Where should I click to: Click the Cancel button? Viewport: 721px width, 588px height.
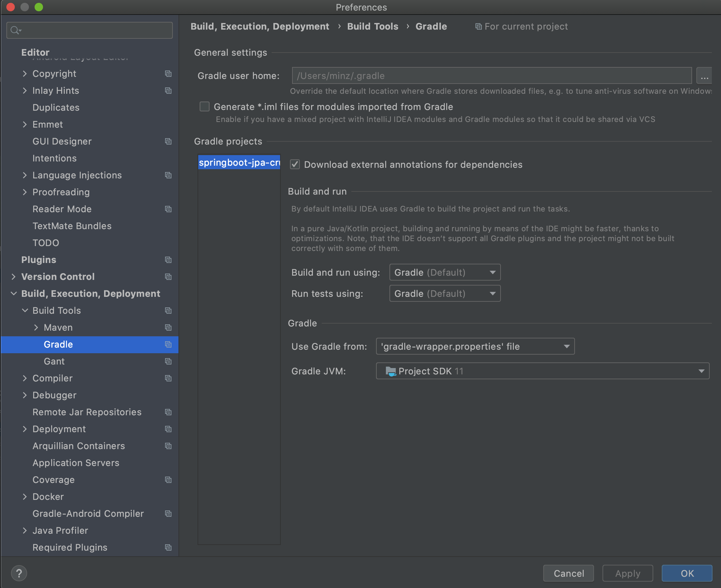568,573
